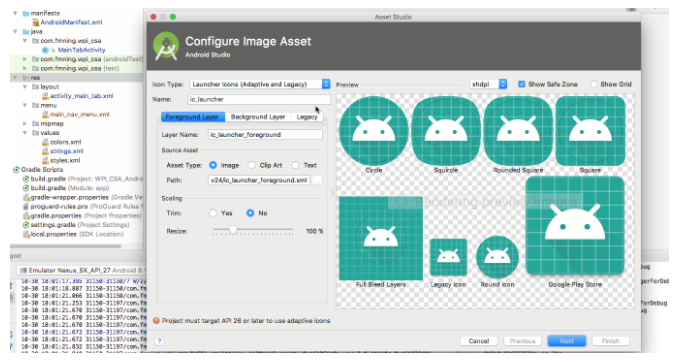
Task: Enable the Show Grid checkbox
Action: click(x=594, y=84)
